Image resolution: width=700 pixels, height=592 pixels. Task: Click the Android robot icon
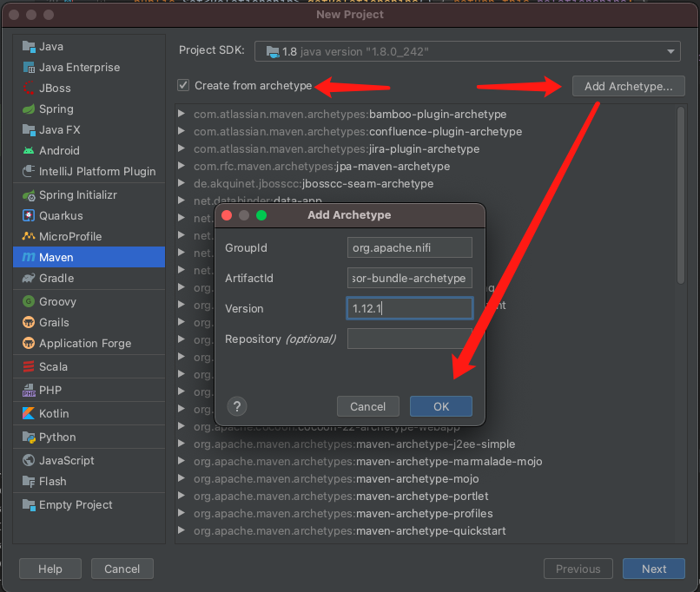pos(29,150)
